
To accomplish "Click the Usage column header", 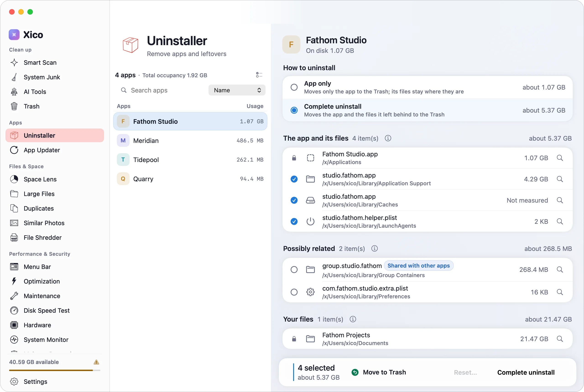I will (255, 106).
